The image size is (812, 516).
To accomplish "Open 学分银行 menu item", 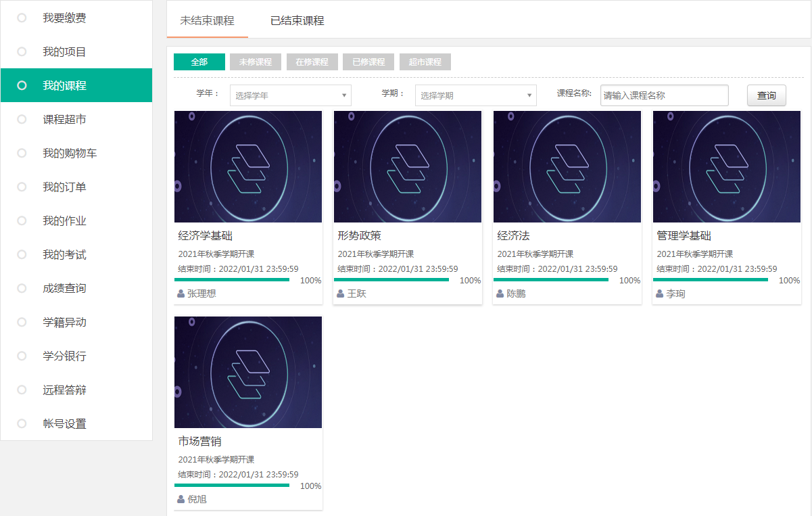I will 76,356.
